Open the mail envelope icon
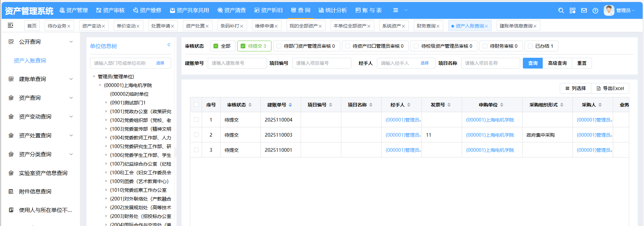 pyautogui.click(x=584, y=10)
